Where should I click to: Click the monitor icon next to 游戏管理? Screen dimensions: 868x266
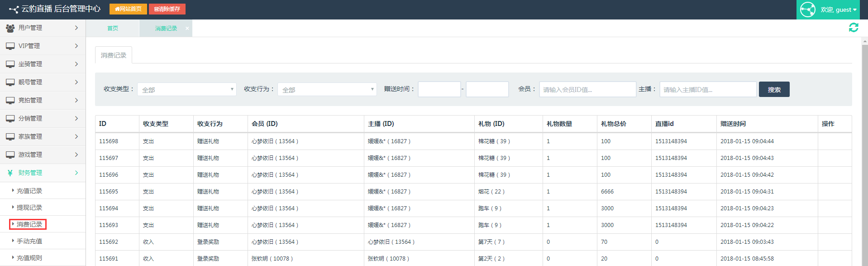tap(10, 155)
